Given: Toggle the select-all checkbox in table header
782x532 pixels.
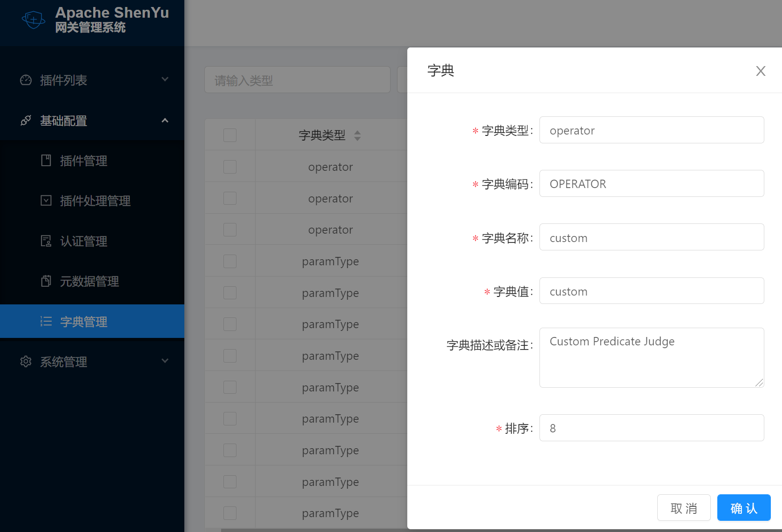Looking at the screenshot, I should [230, 135].
